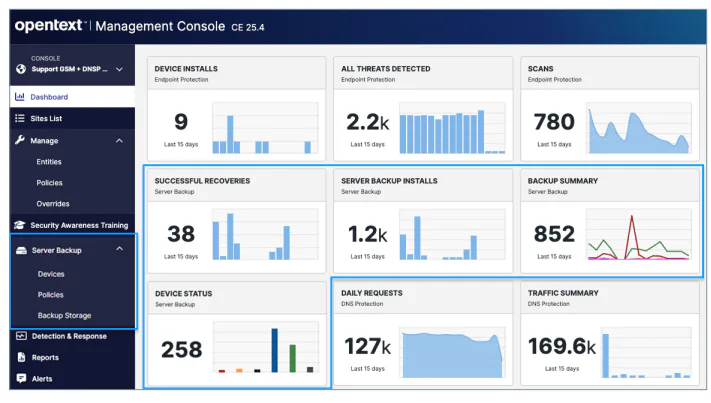Screen dimensions: 711x403
Task: Click the value 9 in Device Installs
Action: [x=181, y=121]
